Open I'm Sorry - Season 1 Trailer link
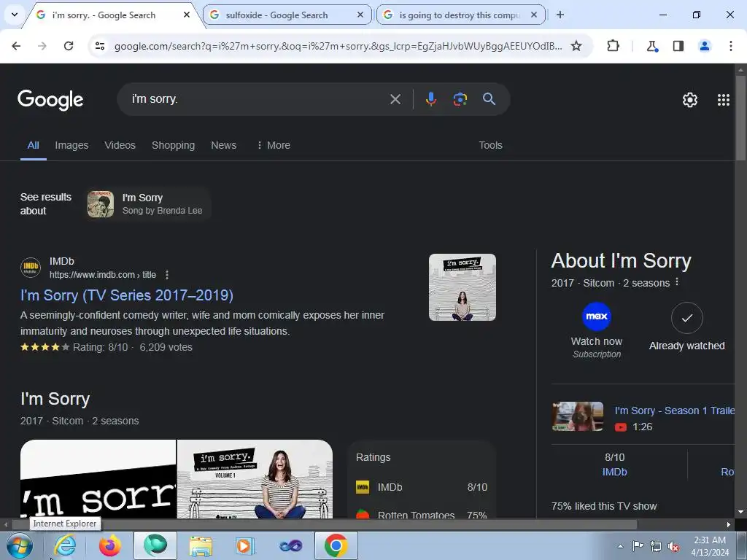 674,411
